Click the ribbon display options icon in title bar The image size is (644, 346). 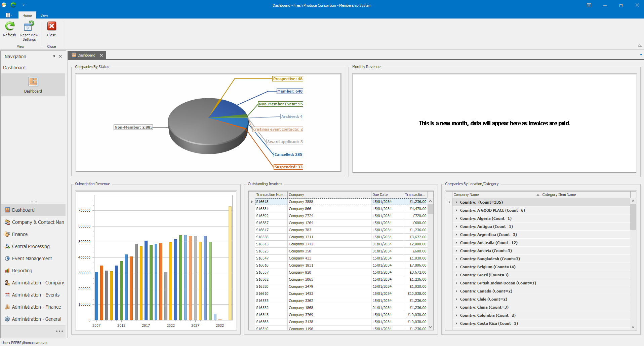[x=589, y=5]
